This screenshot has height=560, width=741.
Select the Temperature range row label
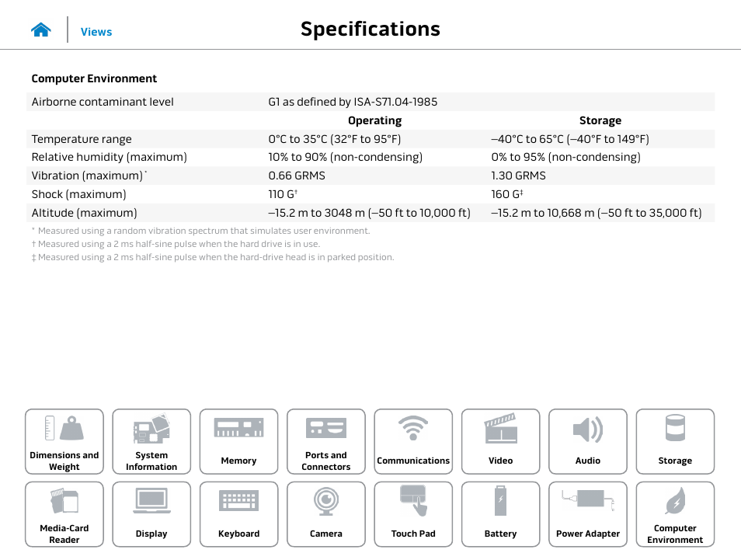tap(82, 139)
